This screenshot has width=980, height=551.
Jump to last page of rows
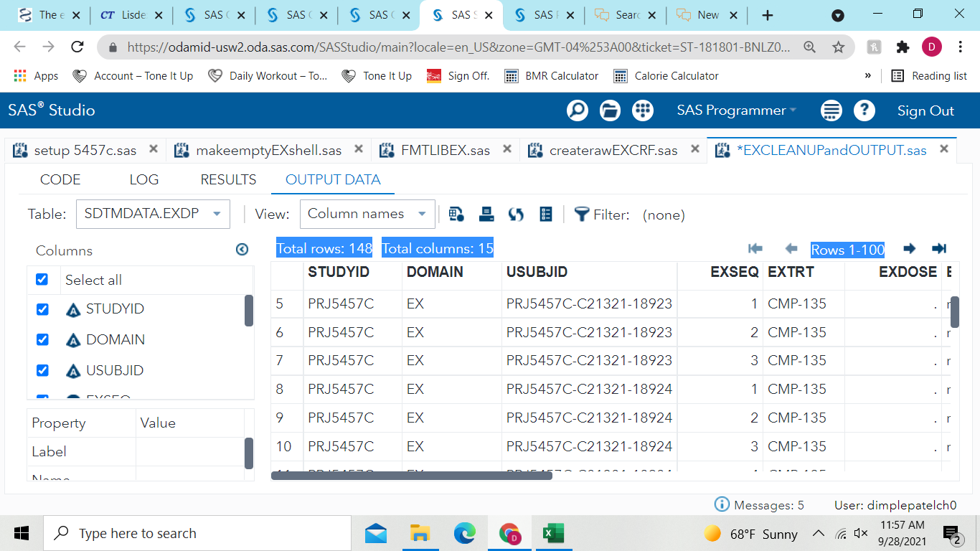coord(938,249)
